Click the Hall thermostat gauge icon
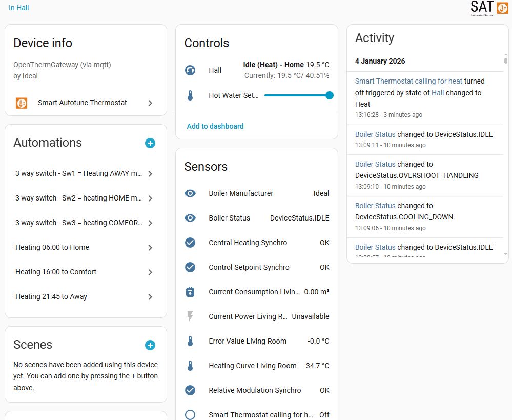The width and height of the screenshot is (512, 420). [x=190, y=70]
